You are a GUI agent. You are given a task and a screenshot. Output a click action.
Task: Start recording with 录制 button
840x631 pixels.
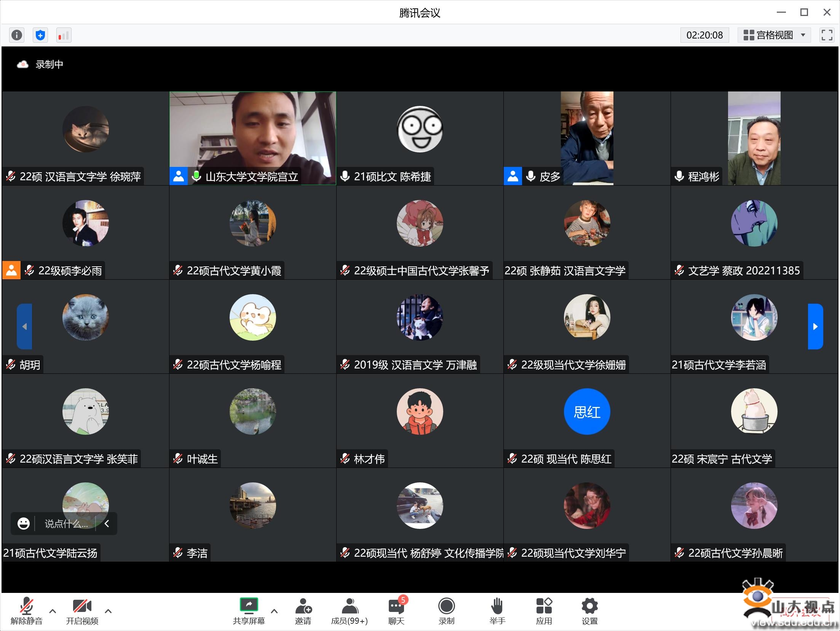pos(446,611)
